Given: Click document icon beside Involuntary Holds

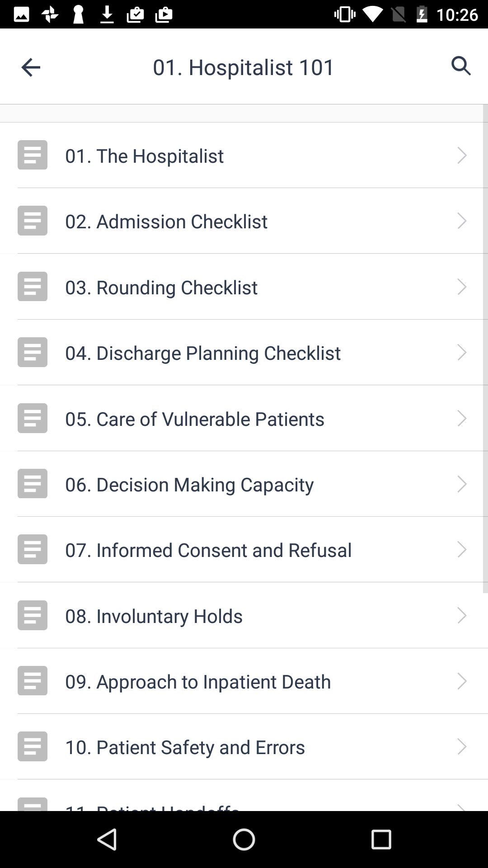Looking at the screenshot, I should pyautogui.click(x=33, y=615).
